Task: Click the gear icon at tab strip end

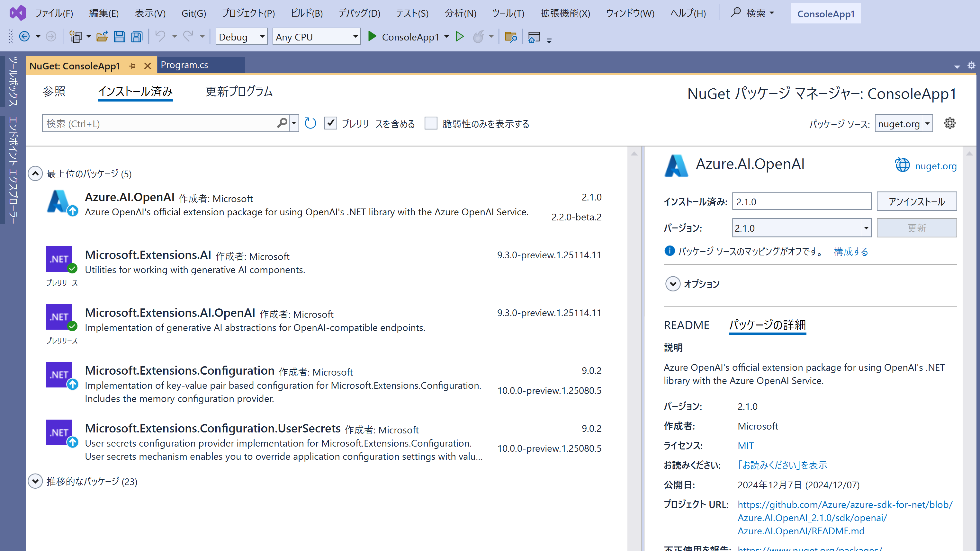Action: click(x=971, y=66)
